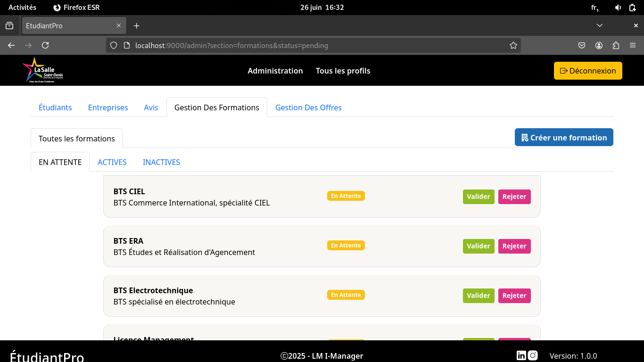Reject the BTS Electrotechnique formation
Viewport: 644px width, 362px height.
pos(514,296)
